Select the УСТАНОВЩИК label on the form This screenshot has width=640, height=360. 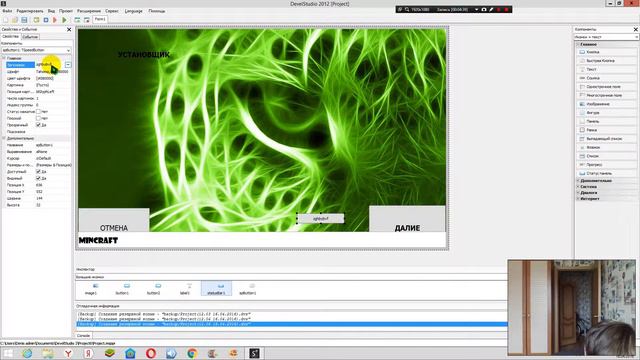(x=144, y=54)
